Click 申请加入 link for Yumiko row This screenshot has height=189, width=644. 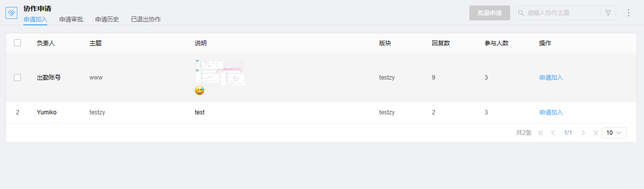(551, 112)
